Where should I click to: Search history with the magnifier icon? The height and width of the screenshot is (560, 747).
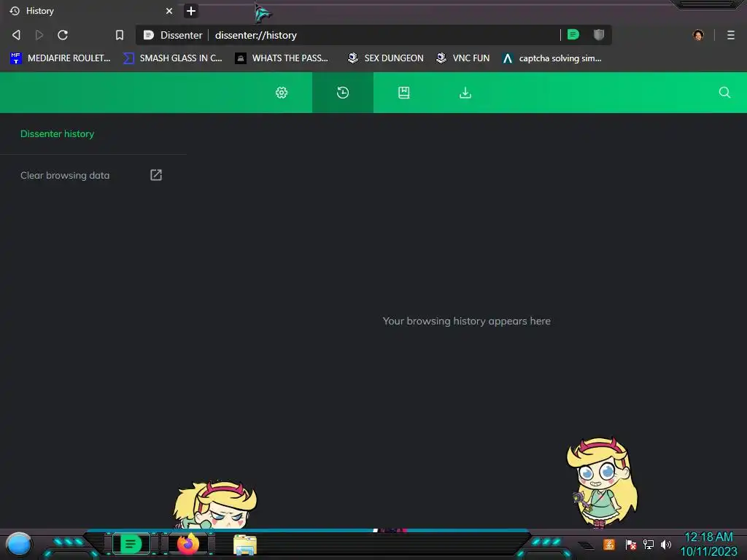tap(724, 93)
